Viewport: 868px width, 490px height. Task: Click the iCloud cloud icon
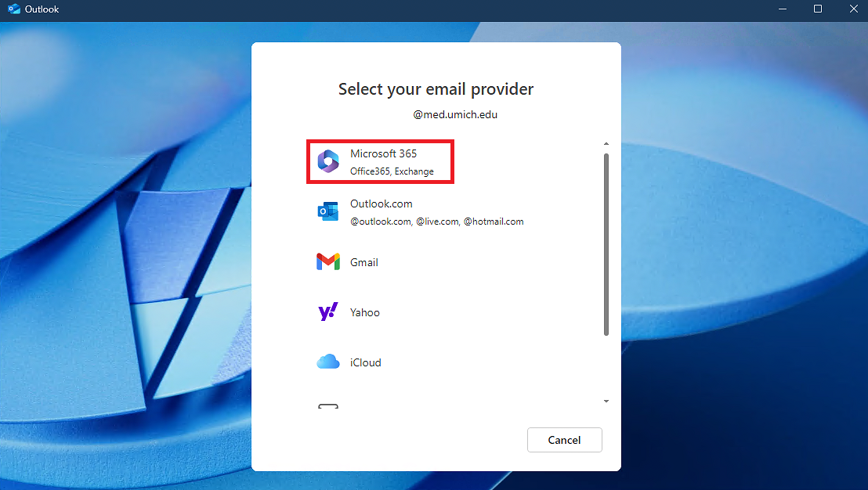(x=327, y=362)
